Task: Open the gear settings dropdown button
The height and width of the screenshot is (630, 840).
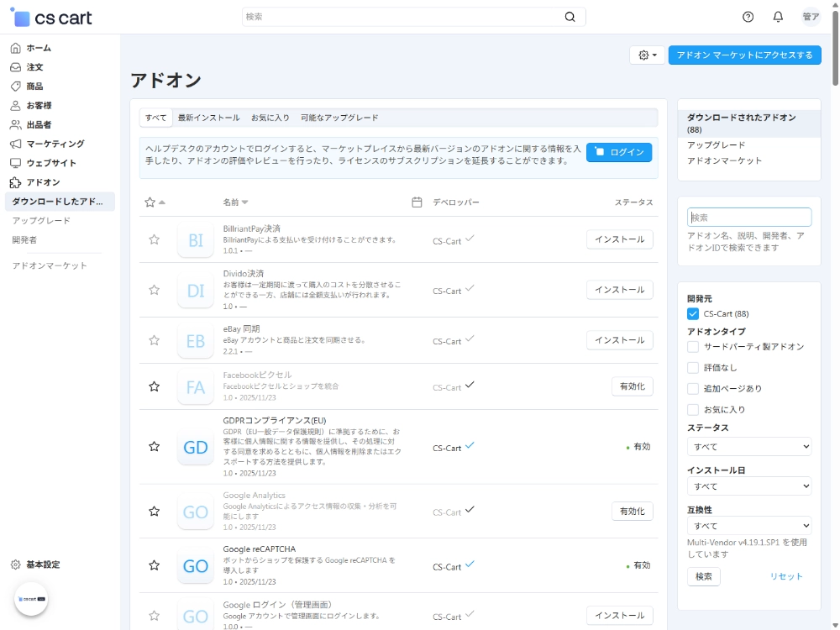Action: [647, 55]
